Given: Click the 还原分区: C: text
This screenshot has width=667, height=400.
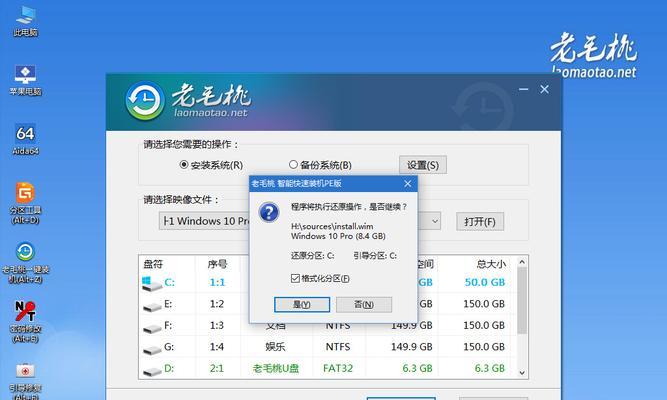Looking at the screenshot, I should coord(313,256).
